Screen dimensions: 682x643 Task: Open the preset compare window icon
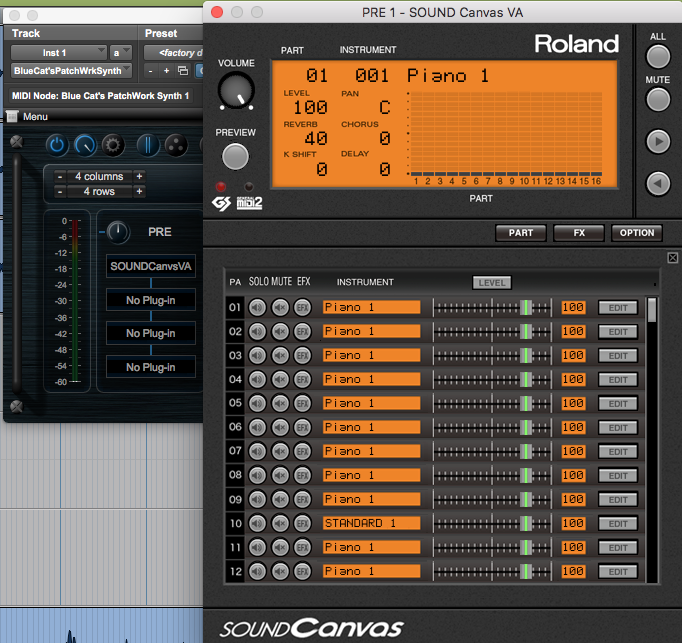[183, 70]
